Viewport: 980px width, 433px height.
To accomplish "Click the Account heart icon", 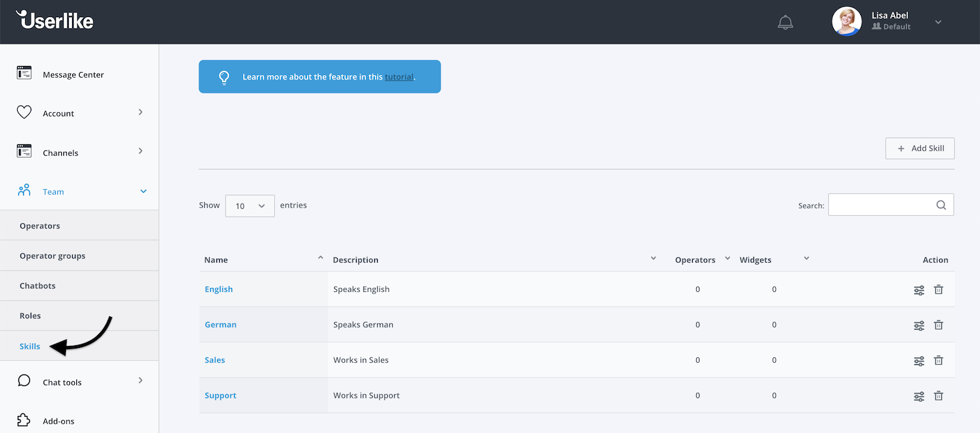I will tap(24, 112).
